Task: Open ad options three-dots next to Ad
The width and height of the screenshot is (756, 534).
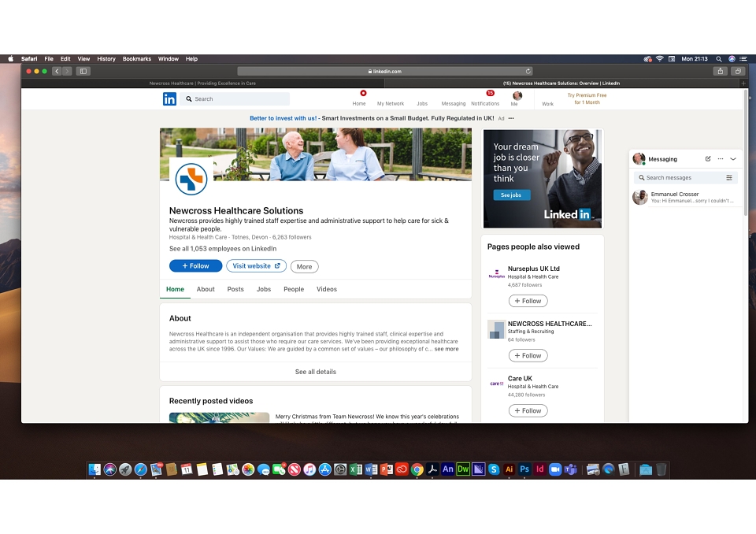Action: [x=511, y=118]
